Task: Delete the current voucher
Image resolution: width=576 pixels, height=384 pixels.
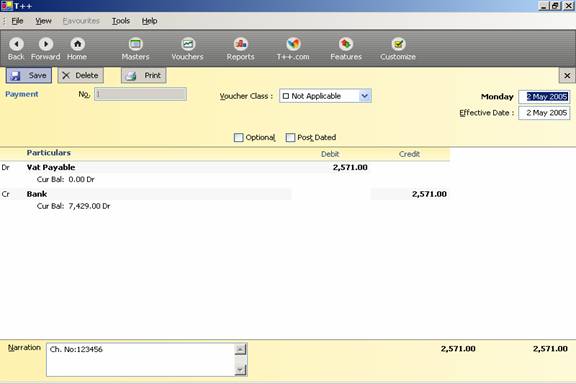Action: tap(80, 75)
